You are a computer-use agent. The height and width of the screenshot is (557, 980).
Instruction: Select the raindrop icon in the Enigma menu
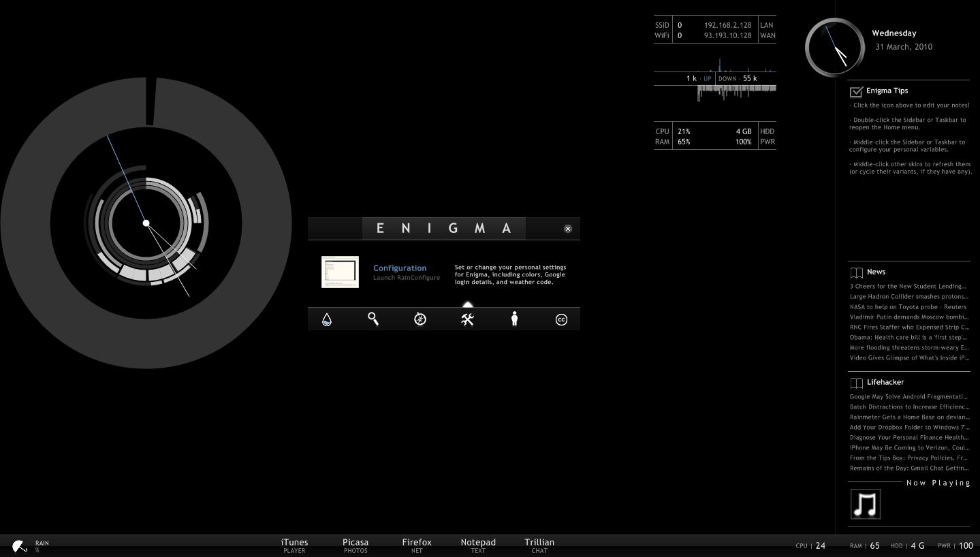pyautogui.click(x=327, y=319)
